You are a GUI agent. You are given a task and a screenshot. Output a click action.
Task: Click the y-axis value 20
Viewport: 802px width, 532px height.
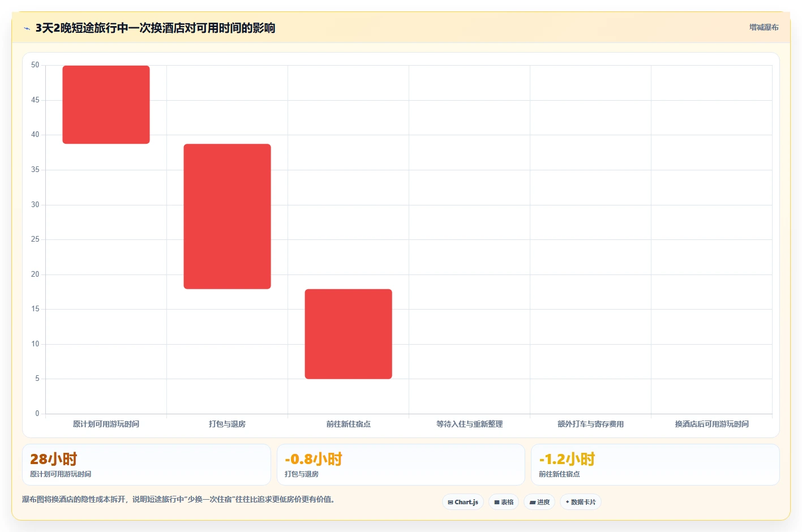tap(35, 274)
